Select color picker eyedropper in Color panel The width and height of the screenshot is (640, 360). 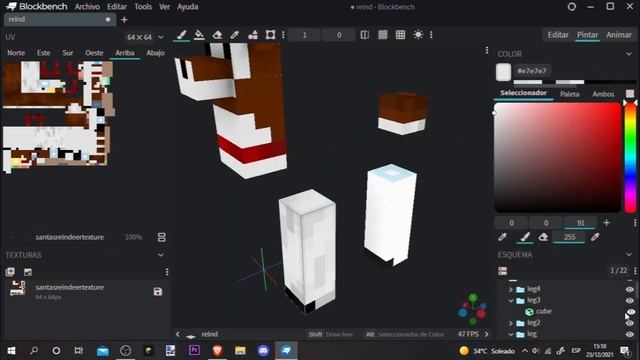503,237
